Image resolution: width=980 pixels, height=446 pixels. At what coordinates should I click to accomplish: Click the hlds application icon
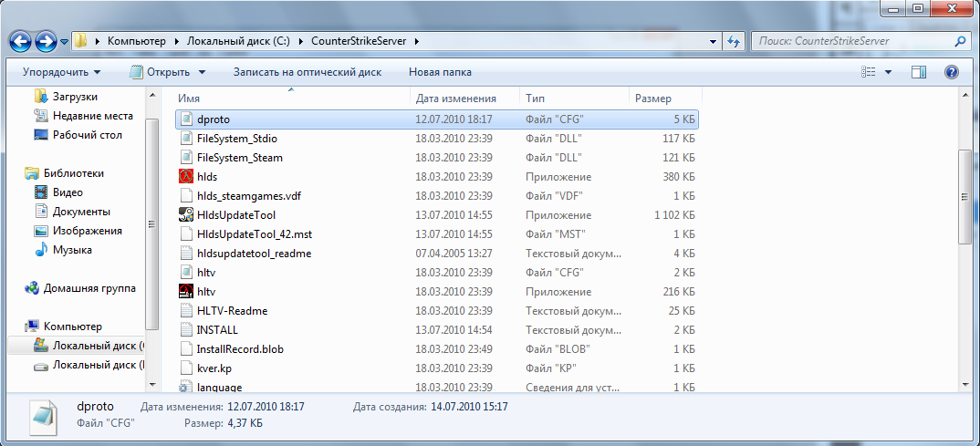coord(185,177)
